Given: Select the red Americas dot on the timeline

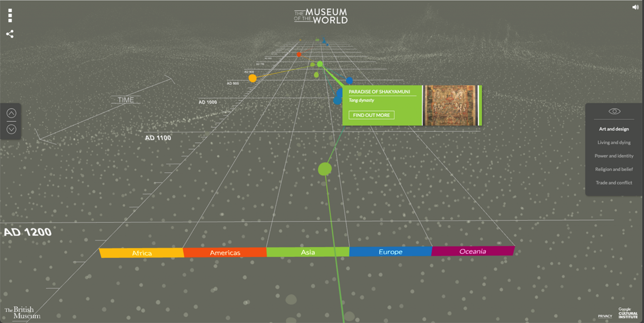Looking at the screenshot, I should tap(299, 54).
